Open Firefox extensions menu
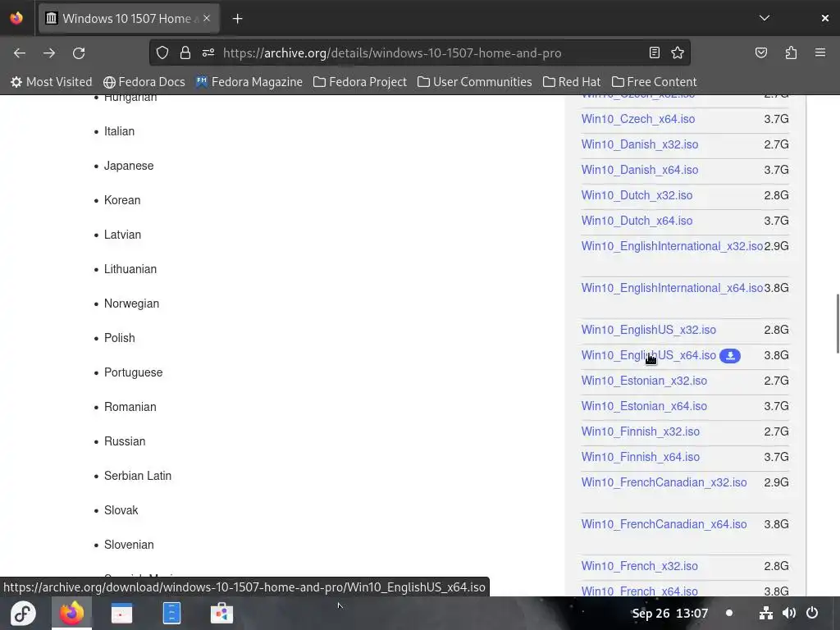 (791, 52)
